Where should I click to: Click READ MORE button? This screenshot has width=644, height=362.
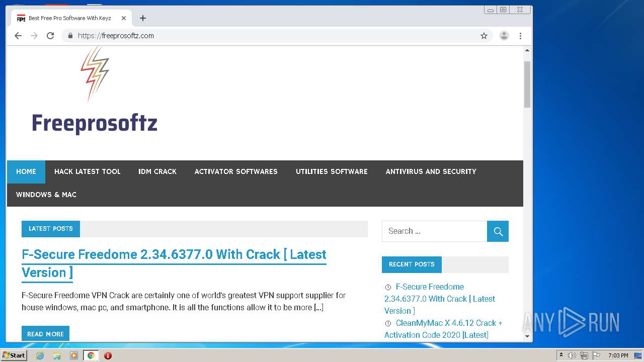[x=45, y=333]
